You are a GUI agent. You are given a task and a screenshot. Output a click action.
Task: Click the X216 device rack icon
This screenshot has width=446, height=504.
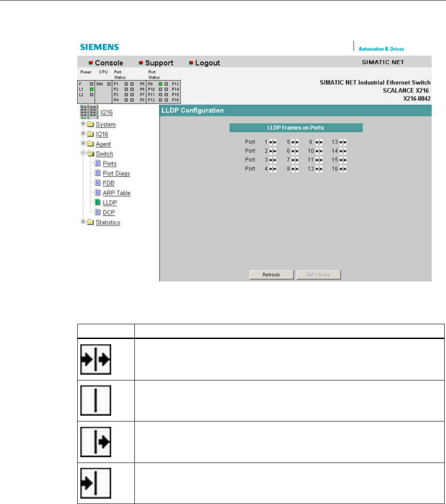click(89, 112)
